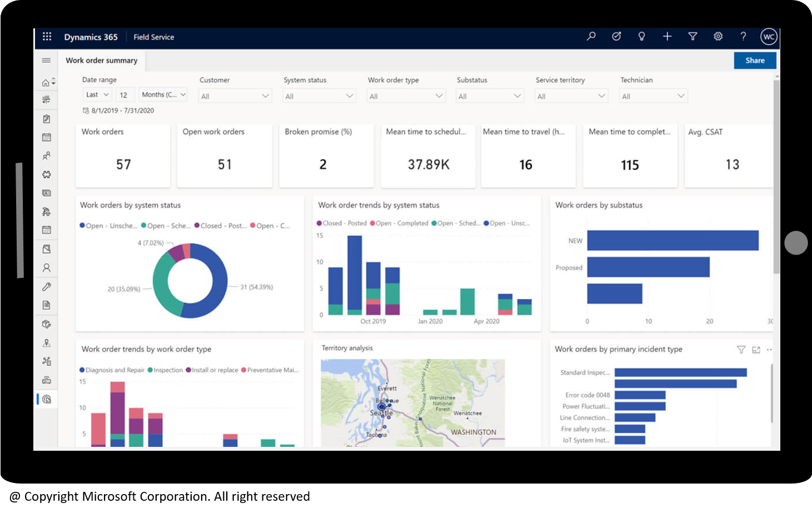The width and height of the screenshot is (812, 513).
Task: Expand the Substatus filter dropdown
Action: click(x=491, y=96)
